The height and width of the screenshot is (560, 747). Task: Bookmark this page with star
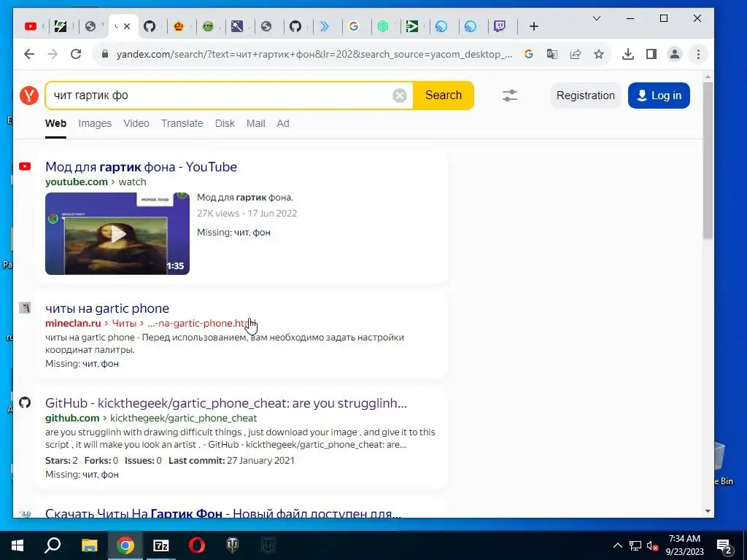tap(599, 54)
